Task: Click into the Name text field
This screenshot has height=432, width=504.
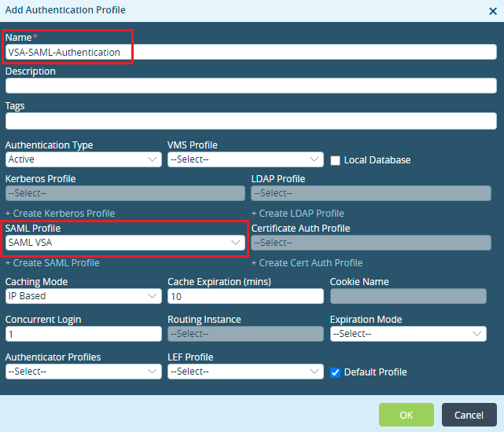Action: [252, 53]
